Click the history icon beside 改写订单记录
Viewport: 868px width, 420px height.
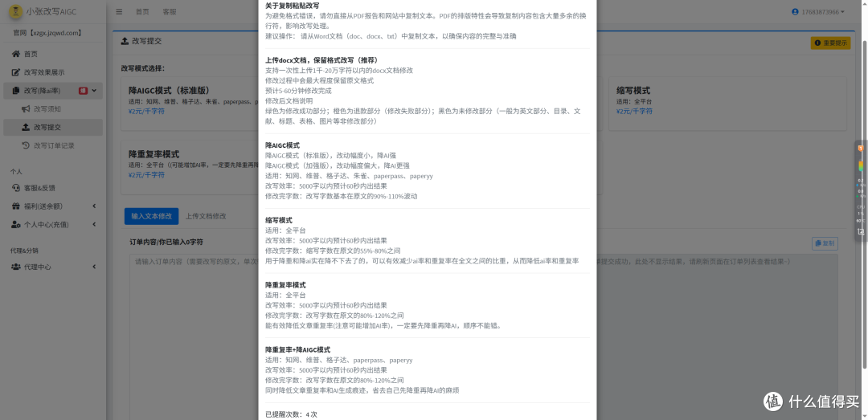[x=26, y=145]
